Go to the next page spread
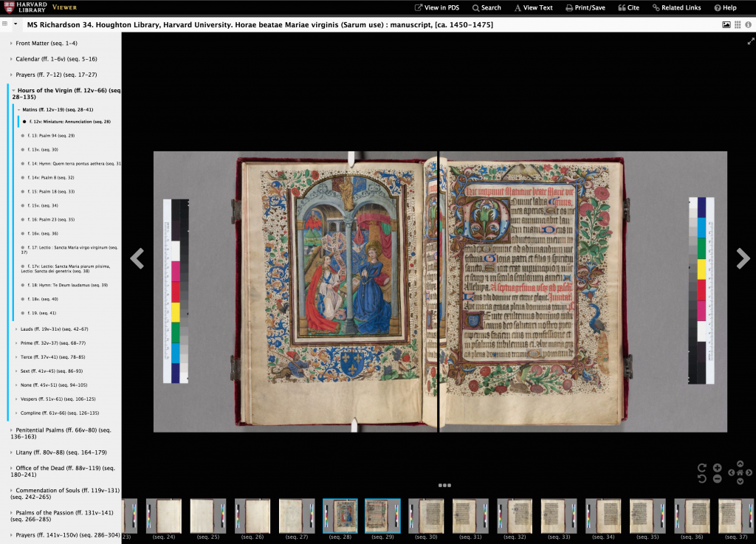Image resolution: width=756 pixels, height=544 pixels. coord(743,258)
